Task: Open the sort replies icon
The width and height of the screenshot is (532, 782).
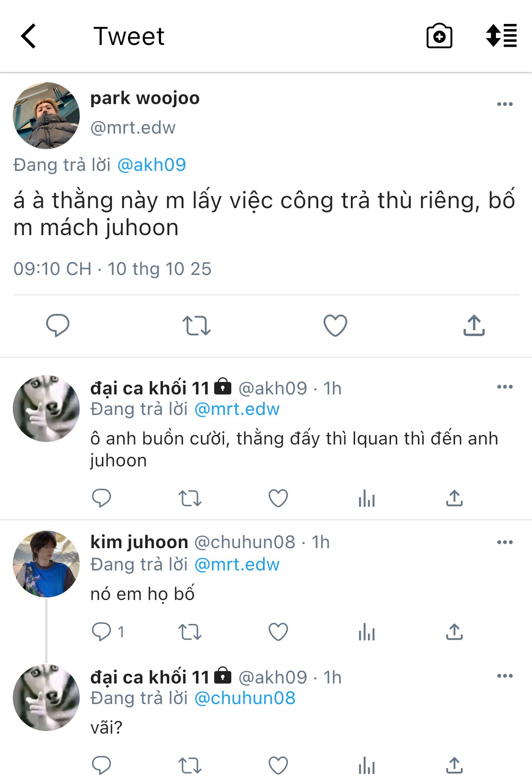Action: [501, 36]
